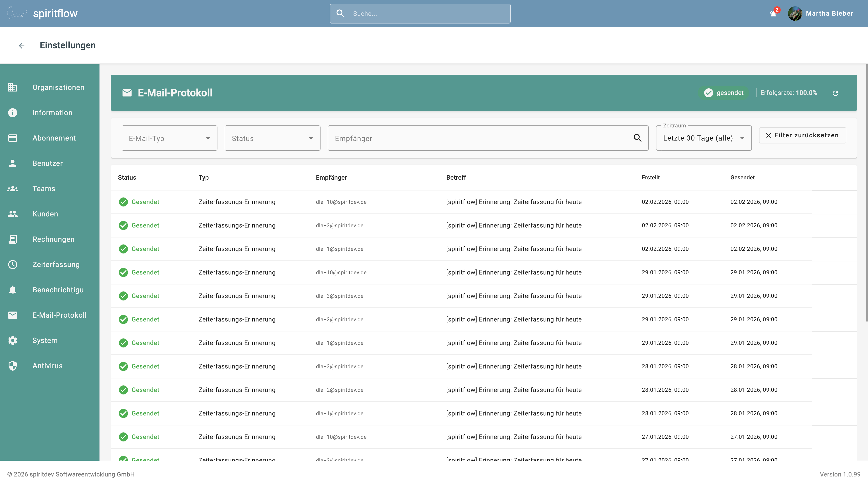Open the E-Mail-Typ dropdown
Image resolution: width=868 pixels, height=488 pixels.
tap(170, 138)
